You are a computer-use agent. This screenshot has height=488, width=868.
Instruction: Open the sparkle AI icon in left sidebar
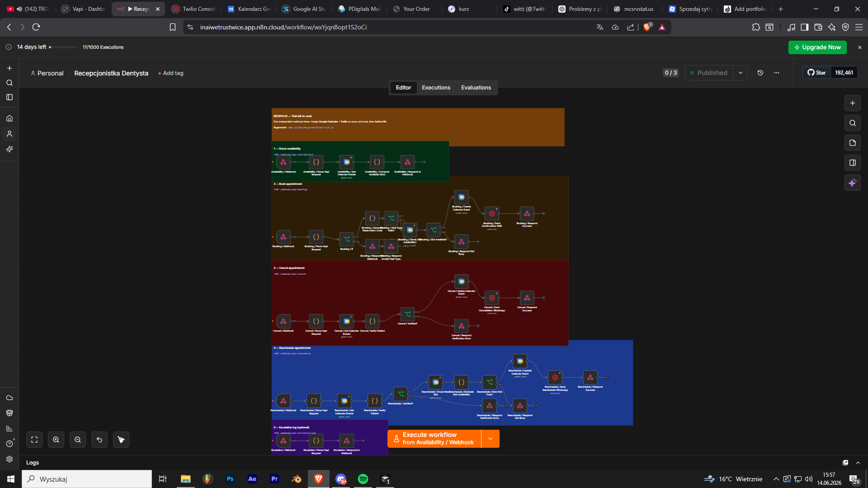(9, 149)
